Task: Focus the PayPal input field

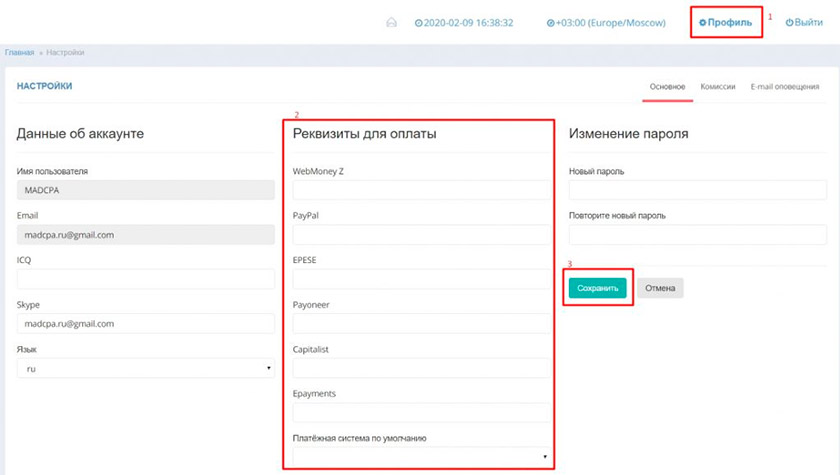Action: [x=422, y=235]
